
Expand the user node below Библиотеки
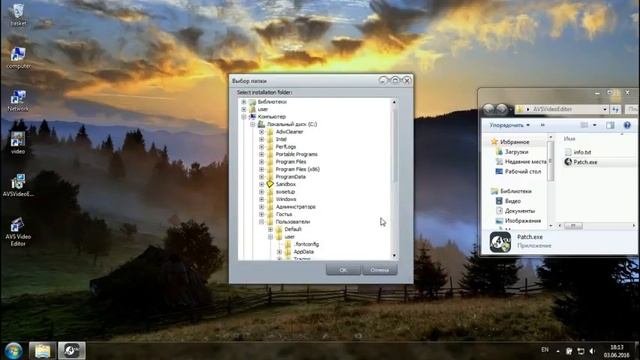click(244, 109)
